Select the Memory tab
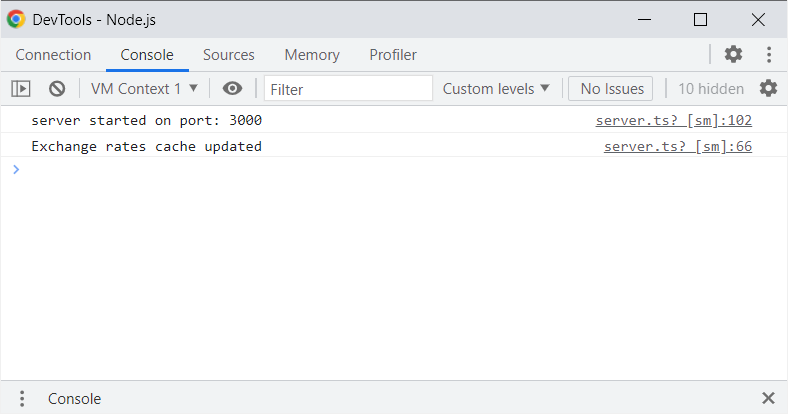Viewport: 788px width, 414px height. [x=312, y=55]
